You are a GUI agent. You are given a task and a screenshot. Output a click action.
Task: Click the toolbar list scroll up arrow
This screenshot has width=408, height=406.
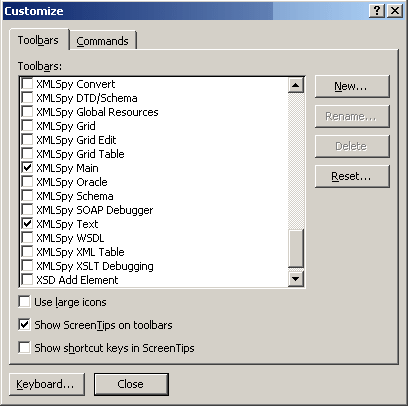296,85
